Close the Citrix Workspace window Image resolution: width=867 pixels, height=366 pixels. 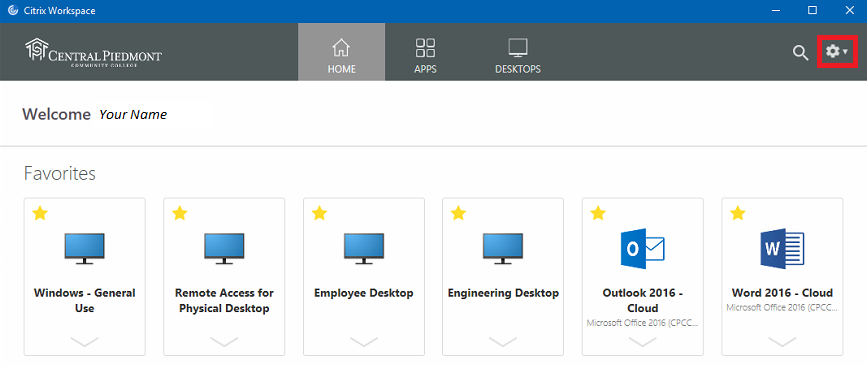point(849,11)
